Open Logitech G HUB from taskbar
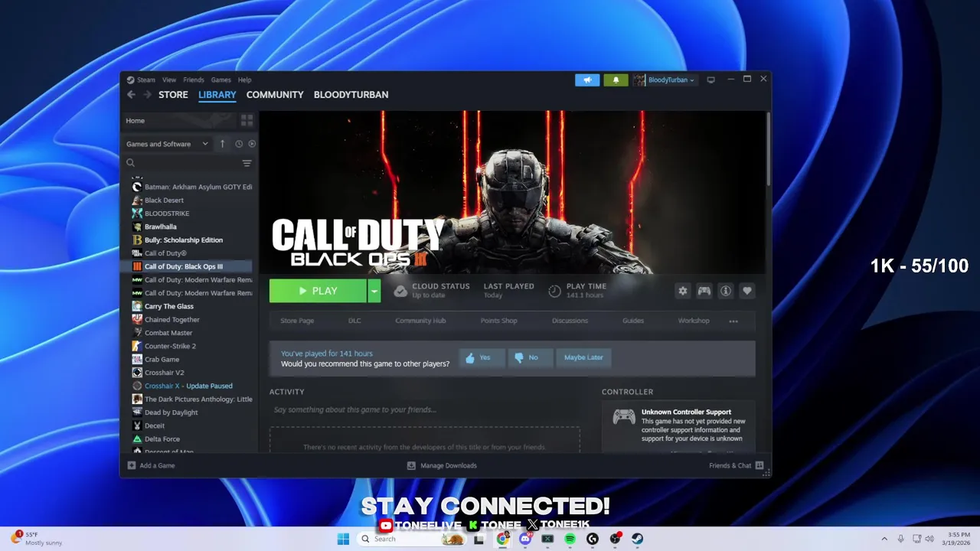The height and width of the screenshot is (551, 980). tap(592, 539)
